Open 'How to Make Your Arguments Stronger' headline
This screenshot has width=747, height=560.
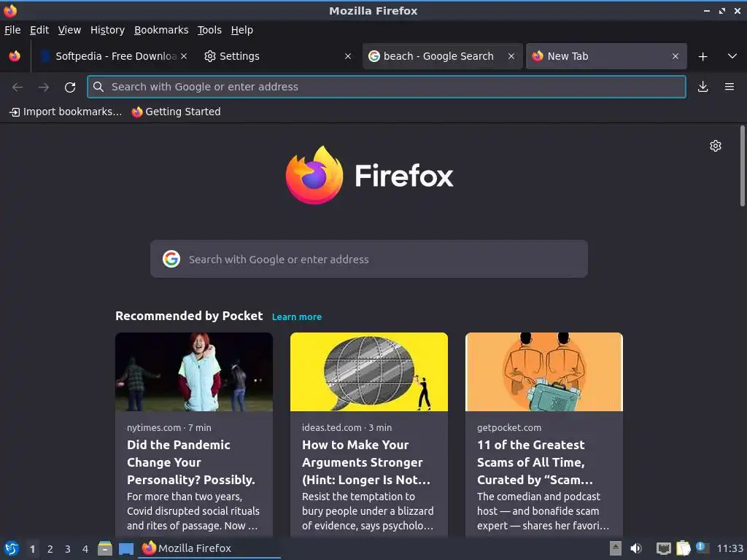pyautogui.click(x=366, y=462)
